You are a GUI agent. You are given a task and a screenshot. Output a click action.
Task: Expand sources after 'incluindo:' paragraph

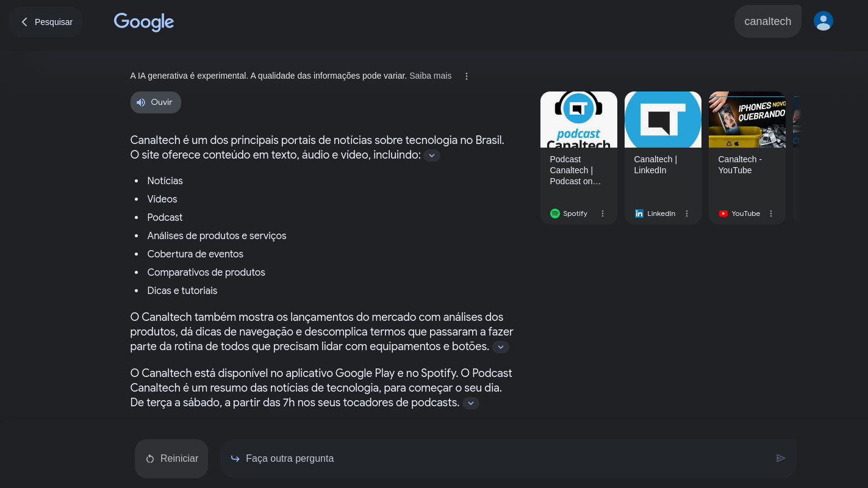click(x=432, y=156)
